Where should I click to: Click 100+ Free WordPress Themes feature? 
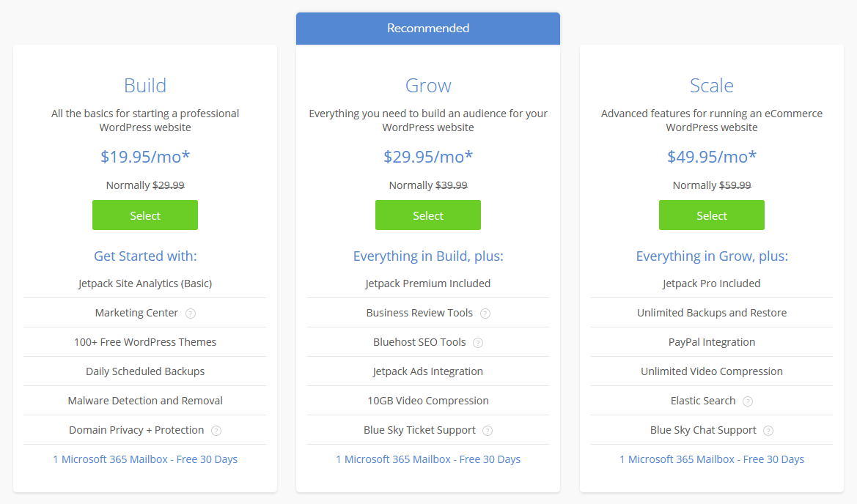click(145, 342)
